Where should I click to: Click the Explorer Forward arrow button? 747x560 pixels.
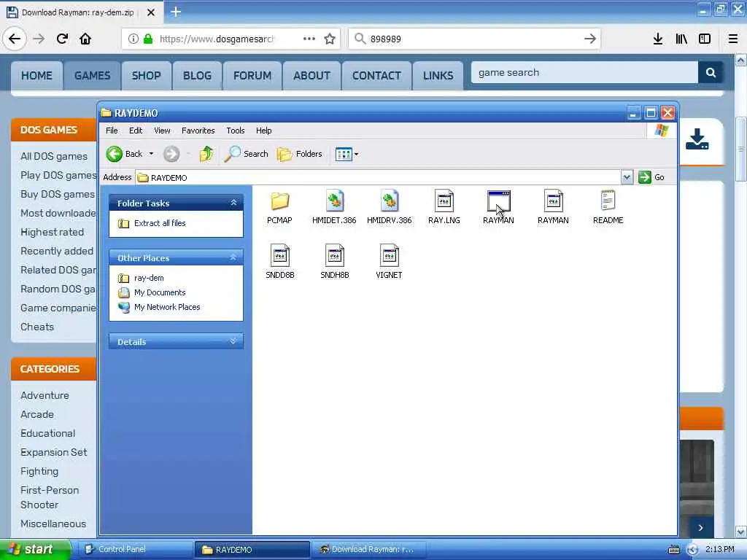click(x=171, y=154)
